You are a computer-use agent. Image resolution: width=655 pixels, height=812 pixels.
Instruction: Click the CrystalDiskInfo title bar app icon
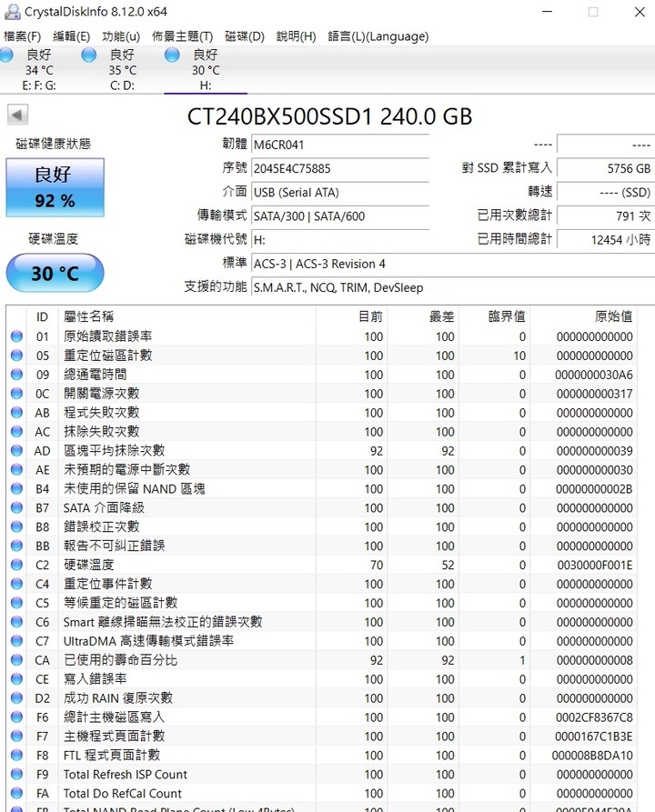(13, 12)
